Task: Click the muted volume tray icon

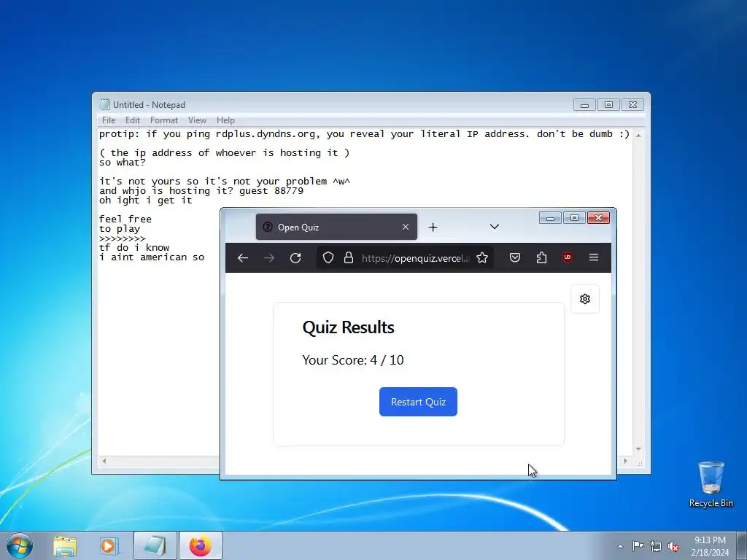Action: click(673, 546)
